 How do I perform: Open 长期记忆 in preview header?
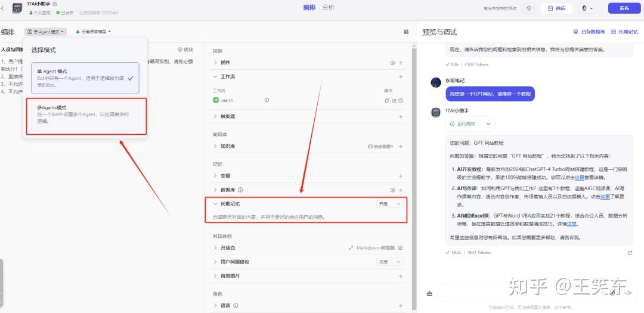click(624, 32)
